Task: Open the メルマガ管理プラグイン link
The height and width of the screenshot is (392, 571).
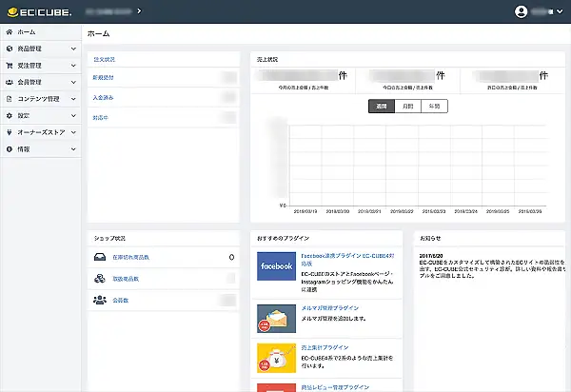Action: click(334, 308)
